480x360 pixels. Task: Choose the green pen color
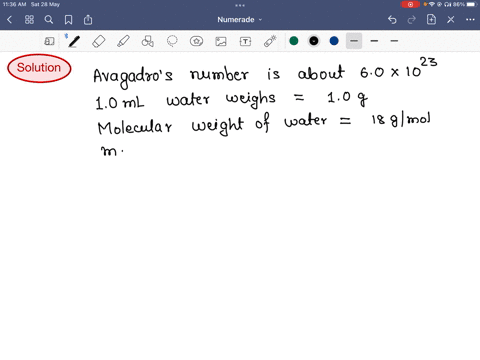point(294,41)
